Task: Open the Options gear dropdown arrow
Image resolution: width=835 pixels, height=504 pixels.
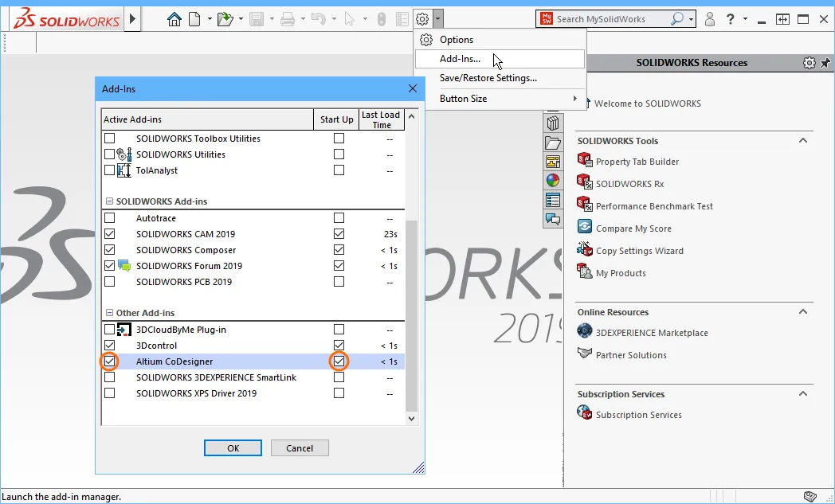Action: click(438, 19)
